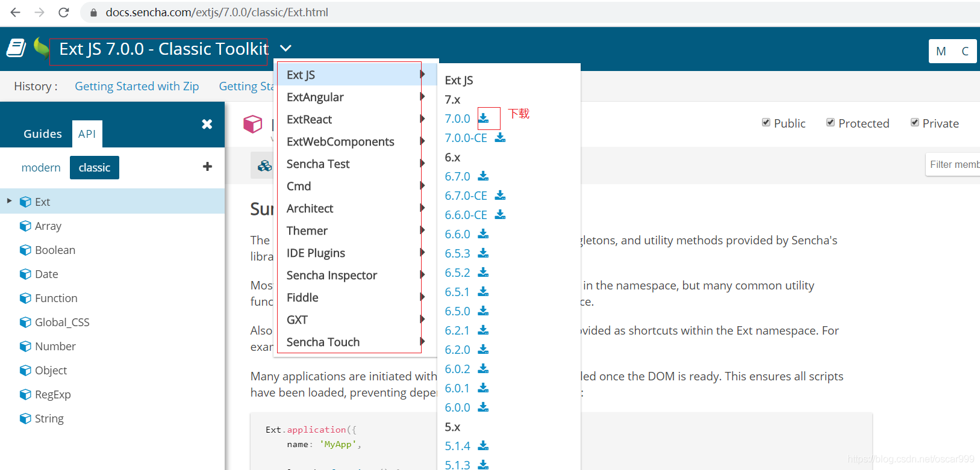The height and width of the screenshot is (470, 980).
Task: Open version 6.7.0-CE link
Action: [x=466, y=196]
